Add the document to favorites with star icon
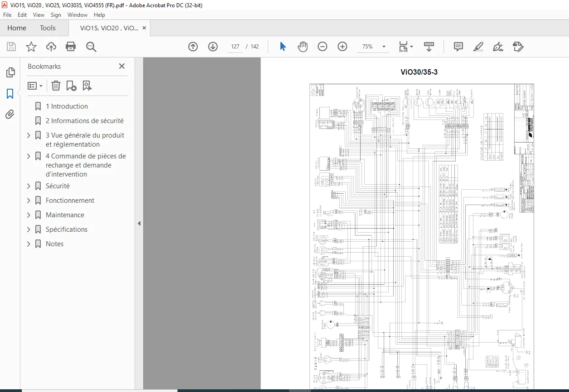This screenshot has width=569, height=392. 31,47
